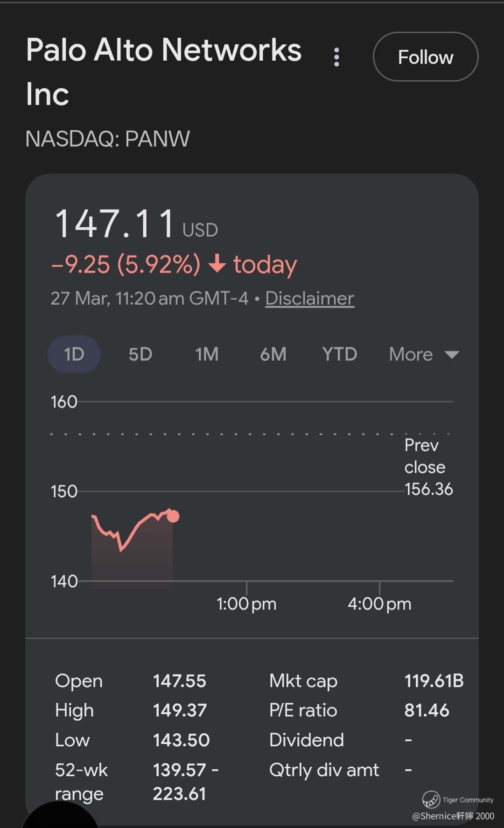Switch to the 1M chart range
504x828 pixels.
pyautogui.click(x=207, y=354)
